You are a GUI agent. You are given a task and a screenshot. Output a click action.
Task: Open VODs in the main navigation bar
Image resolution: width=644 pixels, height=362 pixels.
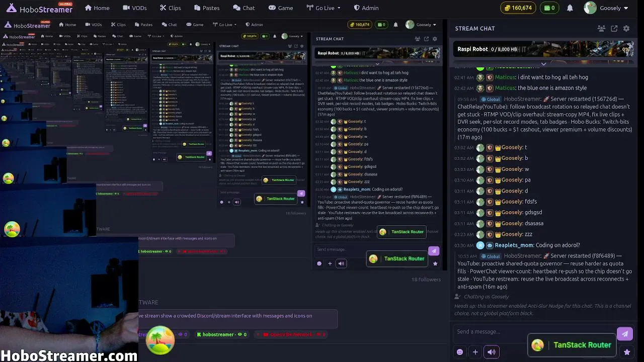point(134,8)
